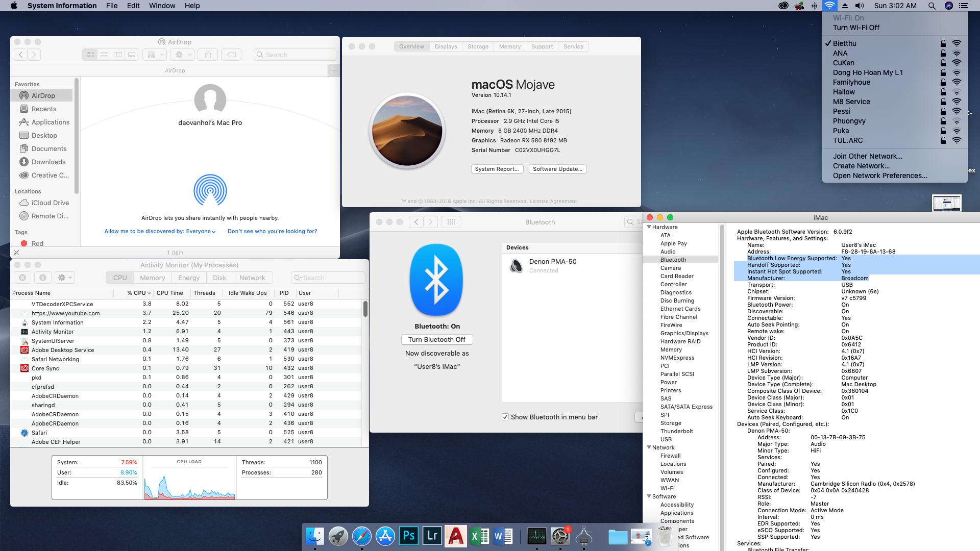Add new tab in AirDrop window

334,70
